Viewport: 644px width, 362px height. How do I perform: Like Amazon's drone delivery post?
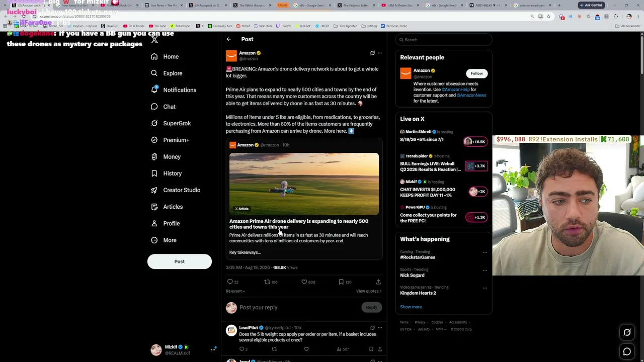click(x=304, y=282)
